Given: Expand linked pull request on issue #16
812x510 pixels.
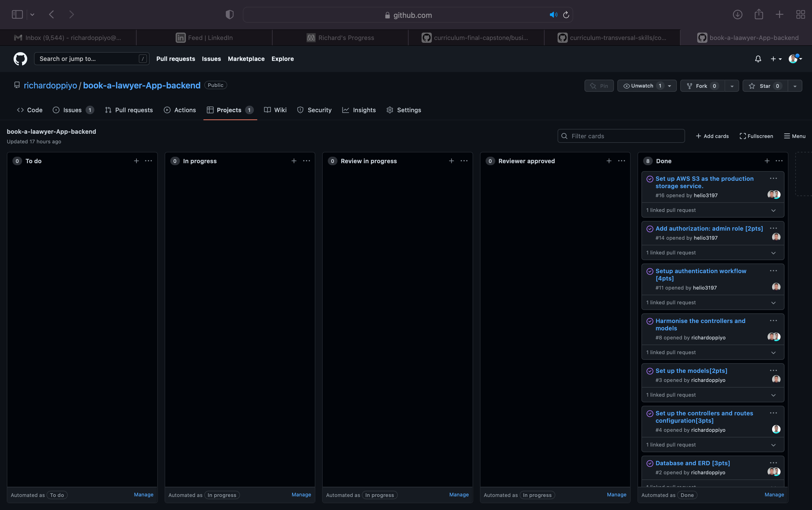Looking at the screenshot, I should 773,210.
